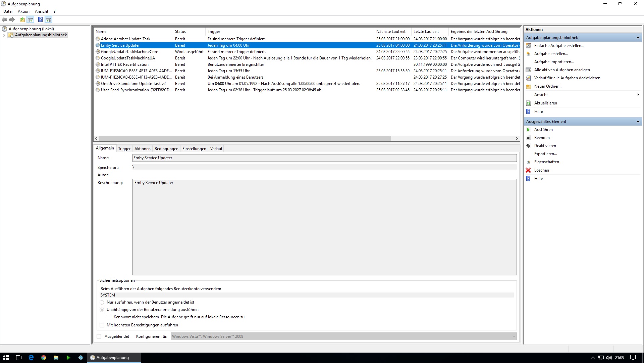
Task: Open the Windows Start button
Action: (6, 358)
